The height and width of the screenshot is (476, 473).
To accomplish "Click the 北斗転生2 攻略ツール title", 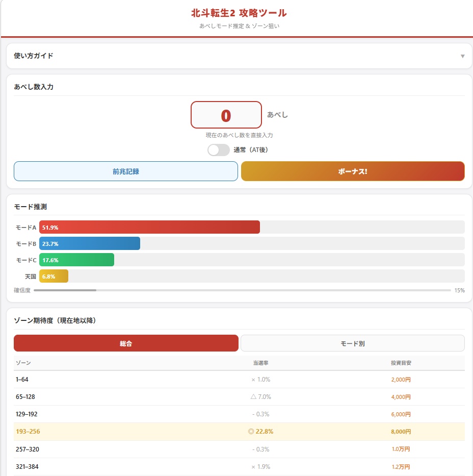I will 239,13.
